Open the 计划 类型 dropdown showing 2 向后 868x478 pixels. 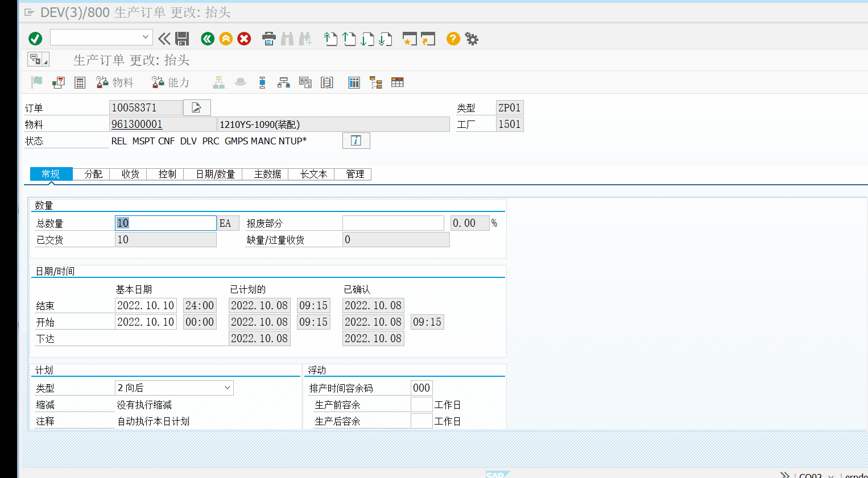point(228,388)
